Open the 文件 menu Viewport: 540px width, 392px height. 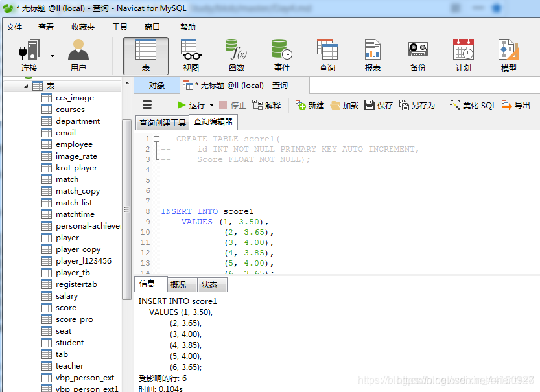pos(14,27)
